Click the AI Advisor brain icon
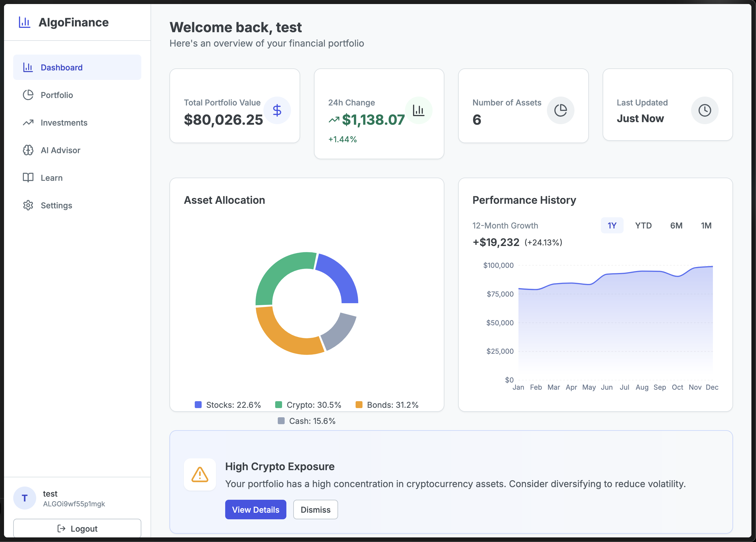The height and width of the screenshot is (542, 756). coord(28,150)
